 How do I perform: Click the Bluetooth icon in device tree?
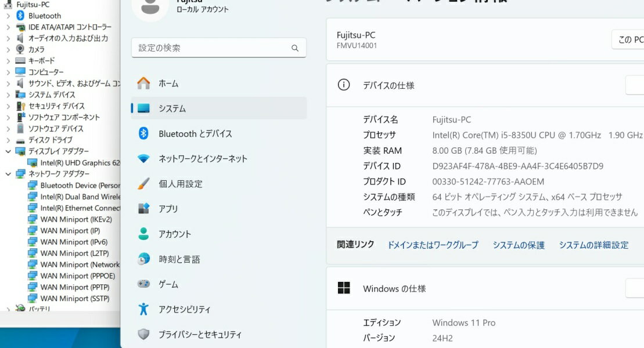tap(20, 16)
